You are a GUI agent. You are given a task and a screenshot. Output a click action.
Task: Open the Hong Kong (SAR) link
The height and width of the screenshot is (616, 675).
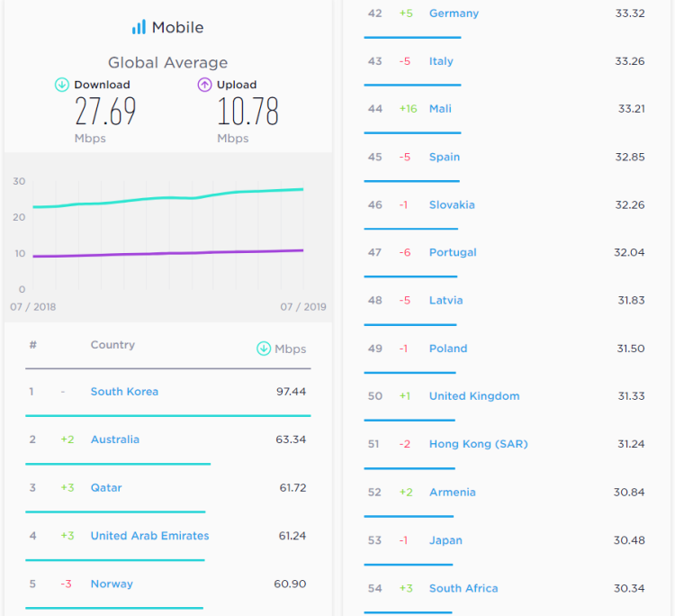coord(478,444)
